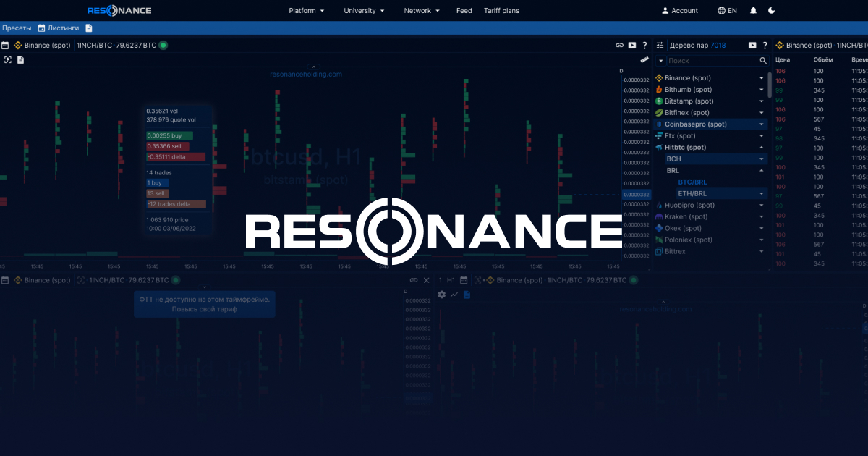Image resolution: width=868 pixels, height=456 pixels.
Task: Open the notifications bell
Action: pos(753,11)
